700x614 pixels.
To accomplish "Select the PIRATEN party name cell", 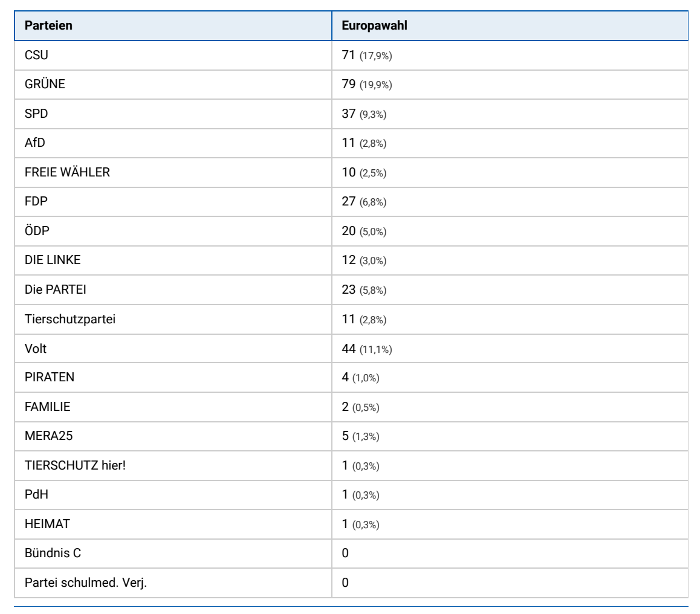I will [173, 378].
